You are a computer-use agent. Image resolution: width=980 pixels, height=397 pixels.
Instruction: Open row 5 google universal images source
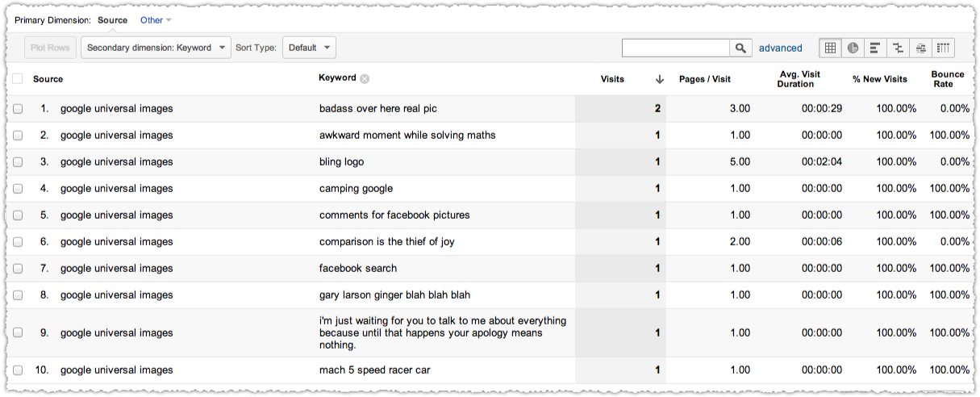point(116,215)
